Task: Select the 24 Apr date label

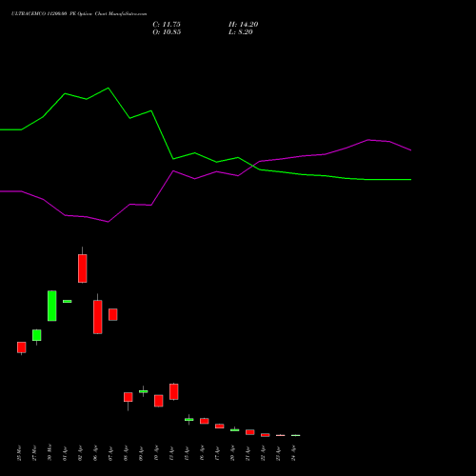Action: coord(293,453)
